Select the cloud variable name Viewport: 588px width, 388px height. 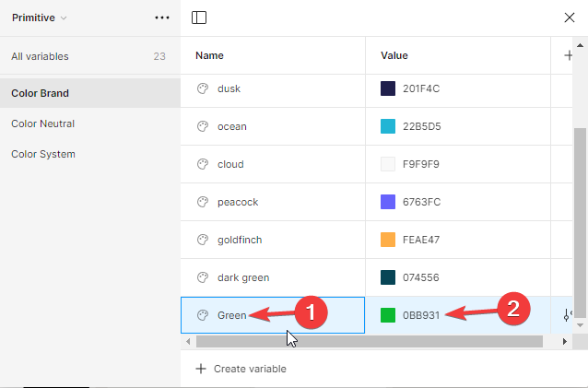tap(230, 164)
